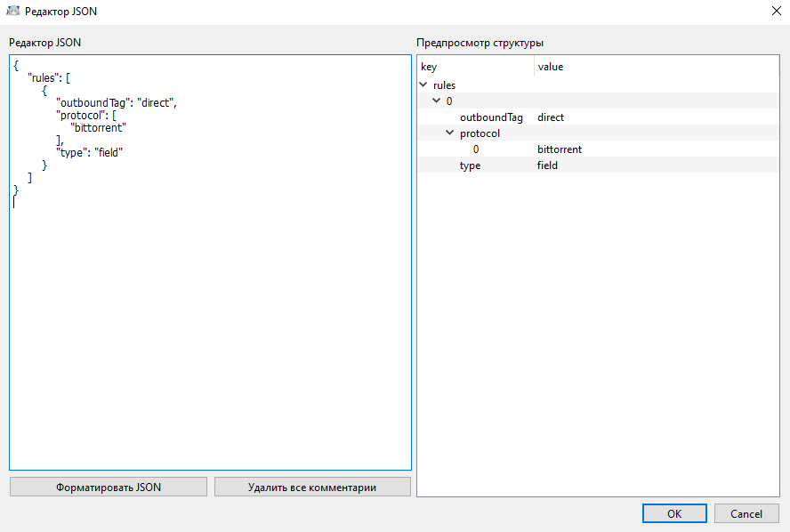Click the OK button
Screen dimensions: 790x532
674,513
